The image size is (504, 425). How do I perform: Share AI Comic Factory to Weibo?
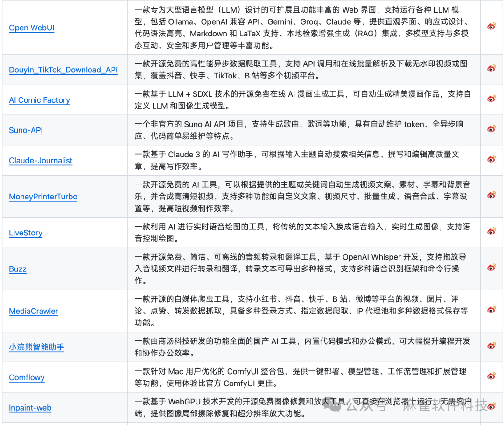click(x=491, y=99)
